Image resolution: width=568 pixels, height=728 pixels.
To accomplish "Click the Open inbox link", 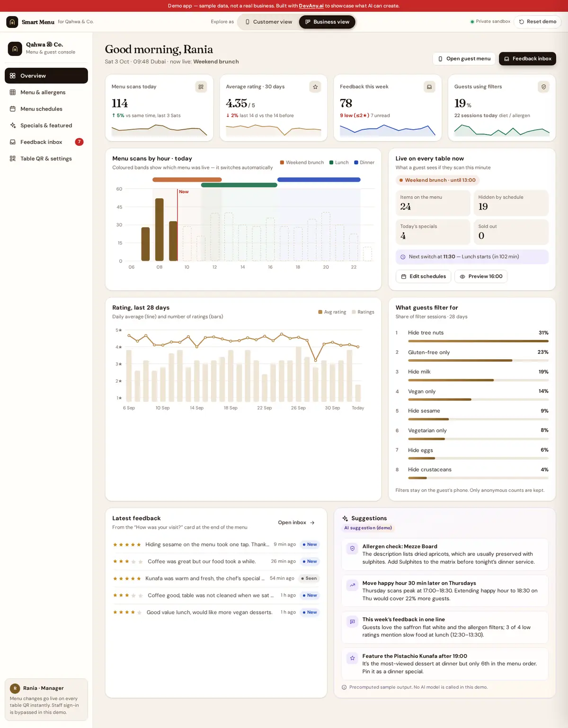I will coord(296,523).
